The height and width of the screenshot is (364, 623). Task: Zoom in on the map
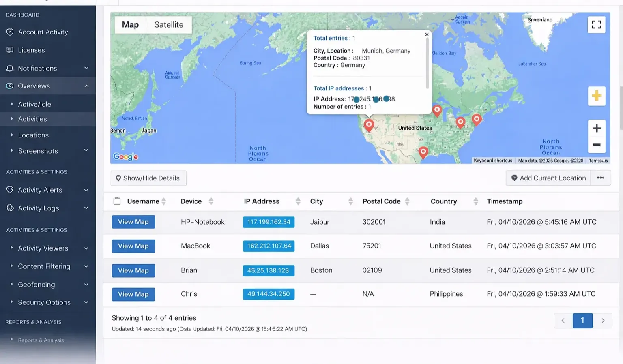[596, 128]
